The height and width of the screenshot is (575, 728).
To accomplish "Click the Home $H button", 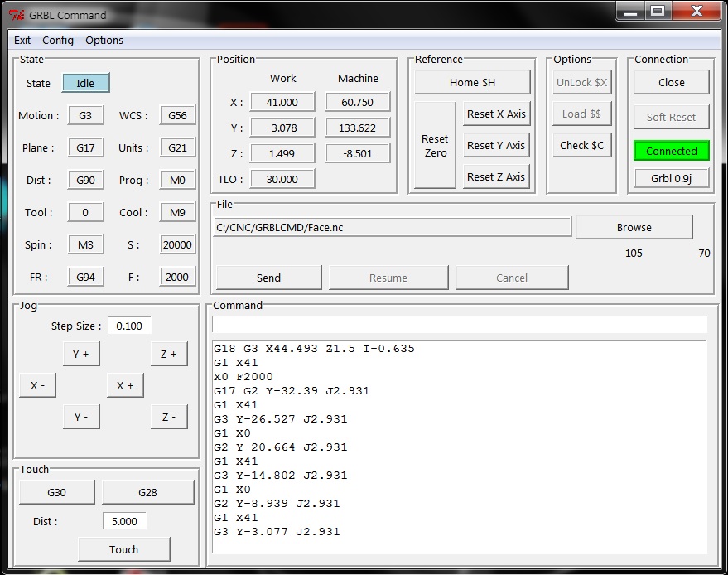I will point(472,82).
